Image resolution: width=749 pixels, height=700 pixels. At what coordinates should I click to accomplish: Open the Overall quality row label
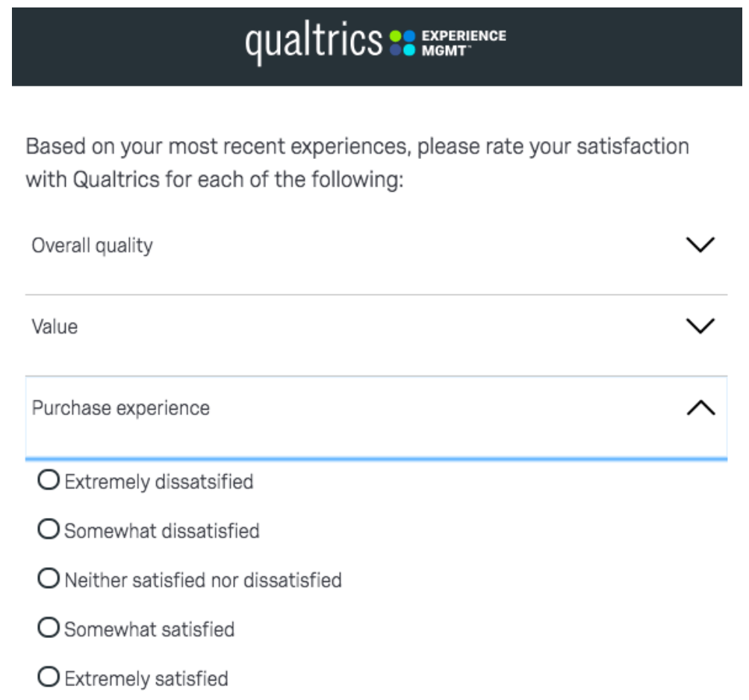click(x=92, y=246)
